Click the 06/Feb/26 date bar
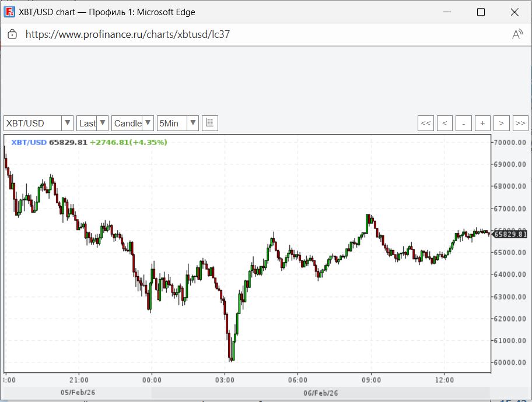Screen dimensions: 532x402 pos(321,393)
